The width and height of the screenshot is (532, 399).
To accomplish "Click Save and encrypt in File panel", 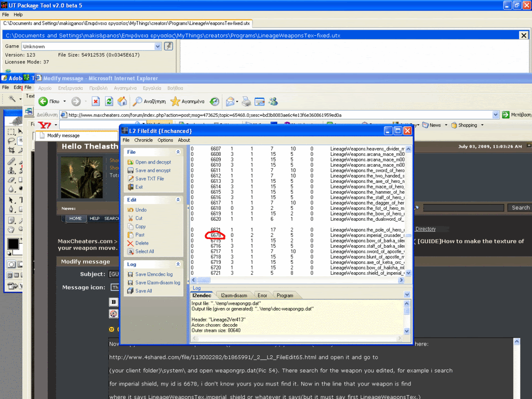I will (153, 170).
